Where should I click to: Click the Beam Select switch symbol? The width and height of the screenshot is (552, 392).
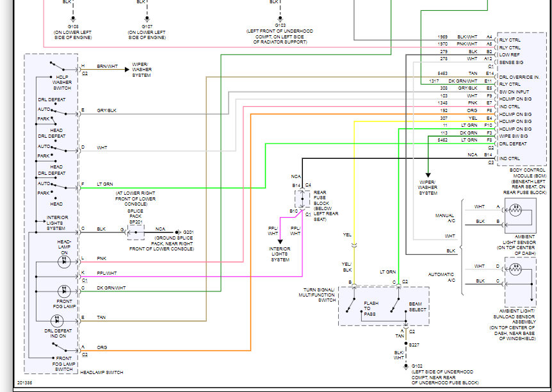[x=395, y=305]
